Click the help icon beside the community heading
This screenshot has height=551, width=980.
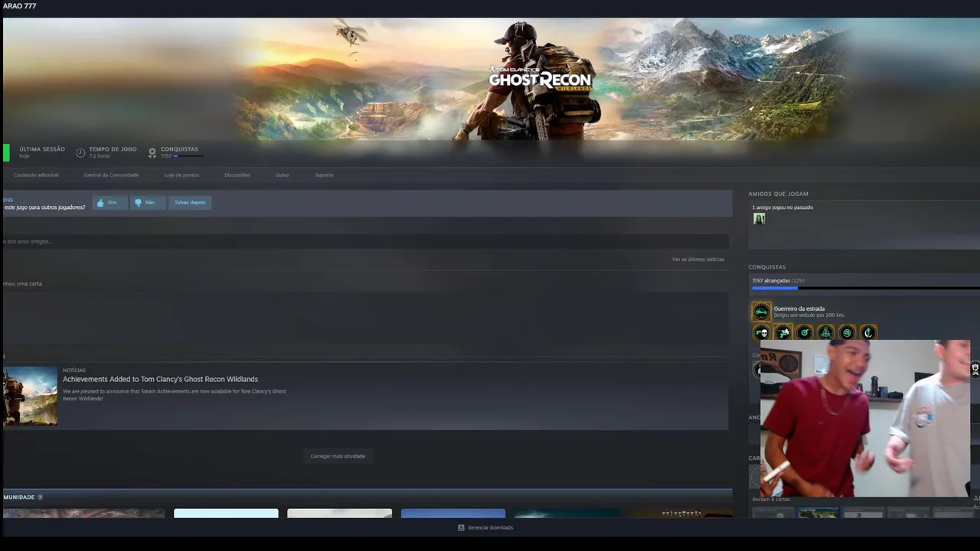click(x=40, y=497)
